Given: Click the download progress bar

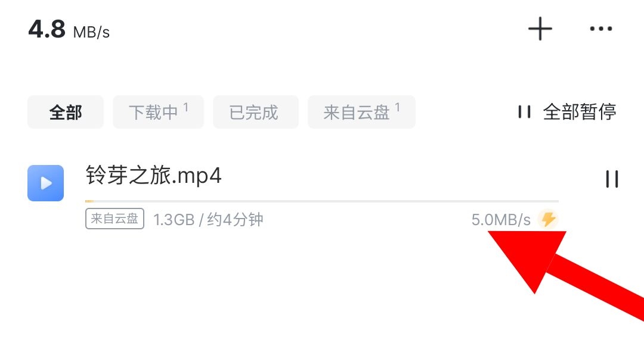Looking at the screenshot, I should pos(322,201).
